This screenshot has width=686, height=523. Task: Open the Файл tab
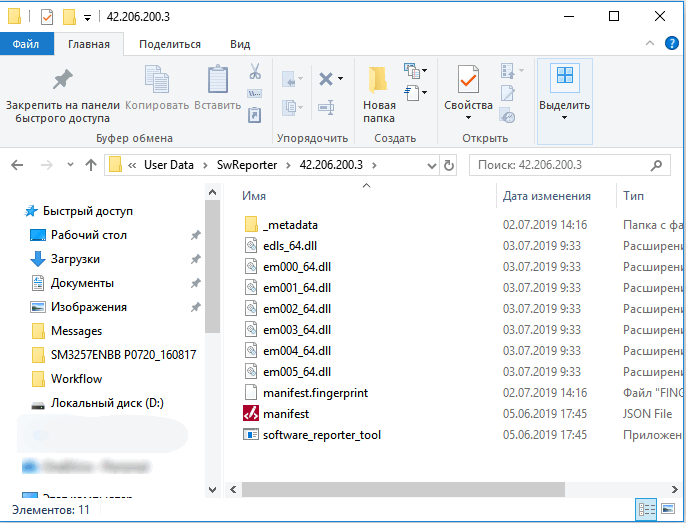click(x=26, y=44)
